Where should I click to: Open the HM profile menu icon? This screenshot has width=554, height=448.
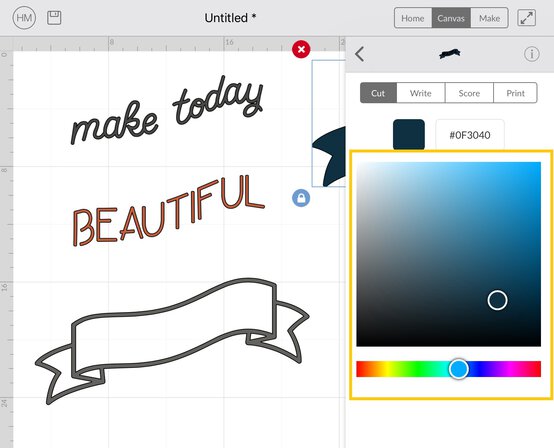point(24,18)
